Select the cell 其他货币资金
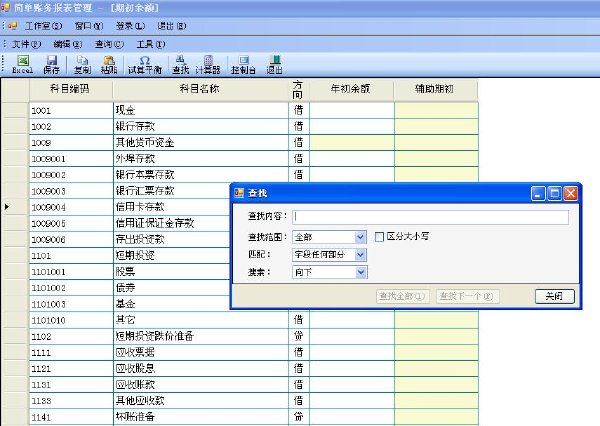Screen dimensions: 600x426 [201, 142]
